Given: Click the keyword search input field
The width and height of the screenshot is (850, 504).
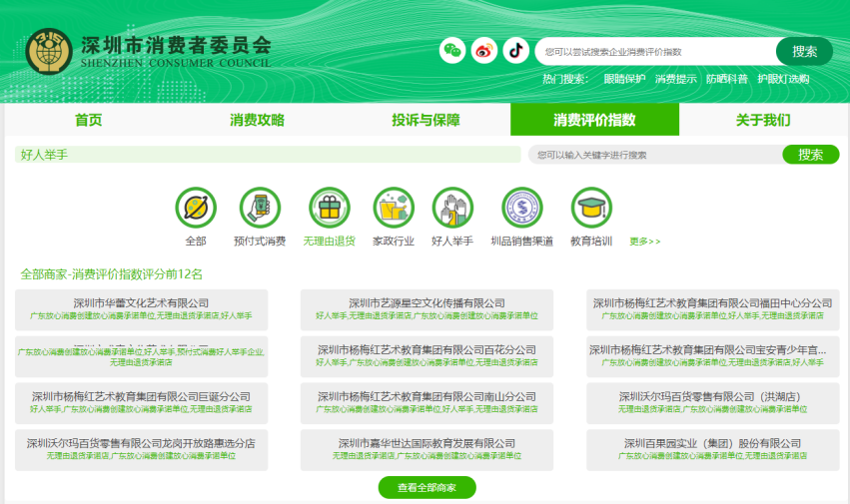Looking at the screenshot, I should pos(654,155).
